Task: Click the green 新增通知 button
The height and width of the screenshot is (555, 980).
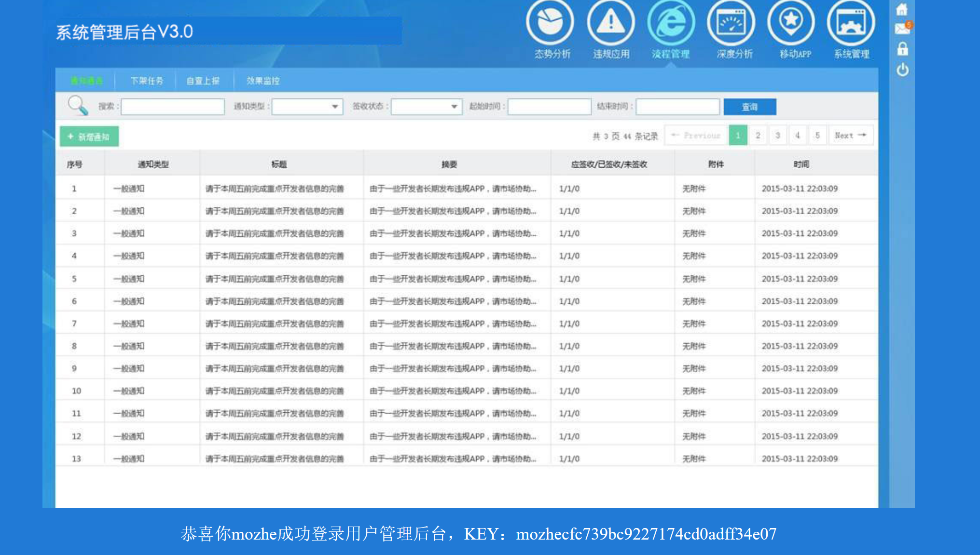Action: click(89, 136)
